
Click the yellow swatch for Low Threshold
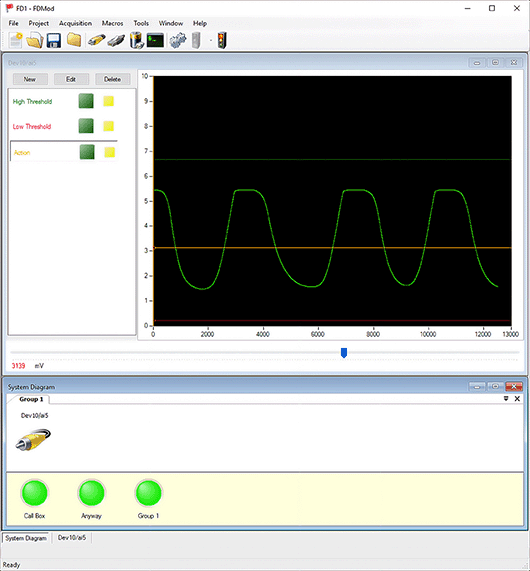(x=108, y=126)
